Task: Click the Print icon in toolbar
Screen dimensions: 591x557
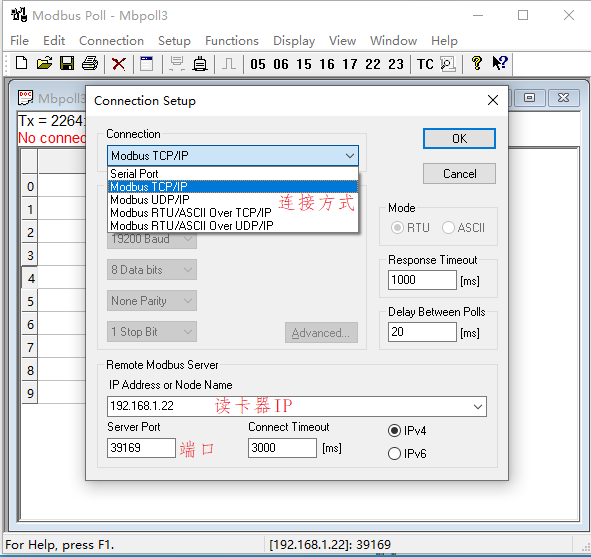Action: tap(90, 63)
